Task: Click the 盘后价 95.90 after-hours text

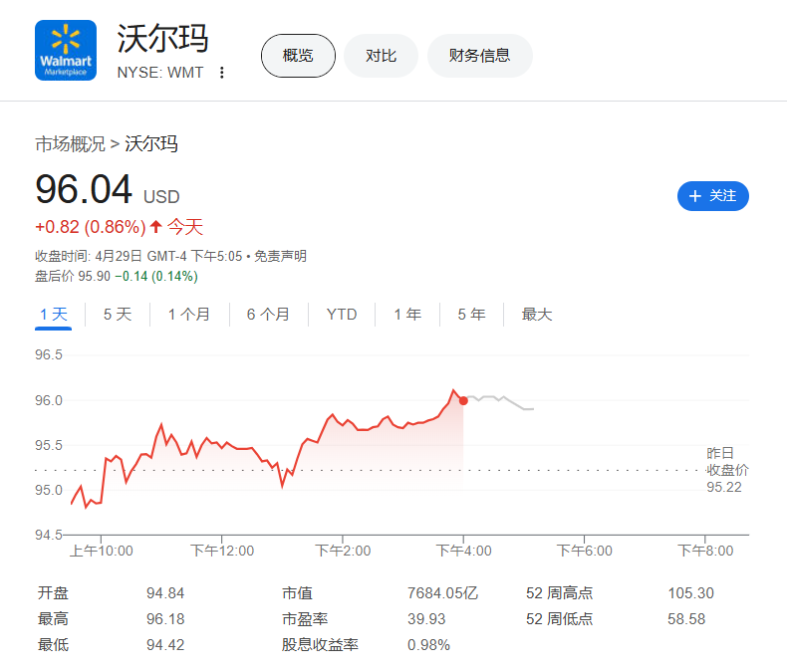Action: point(73,277)
